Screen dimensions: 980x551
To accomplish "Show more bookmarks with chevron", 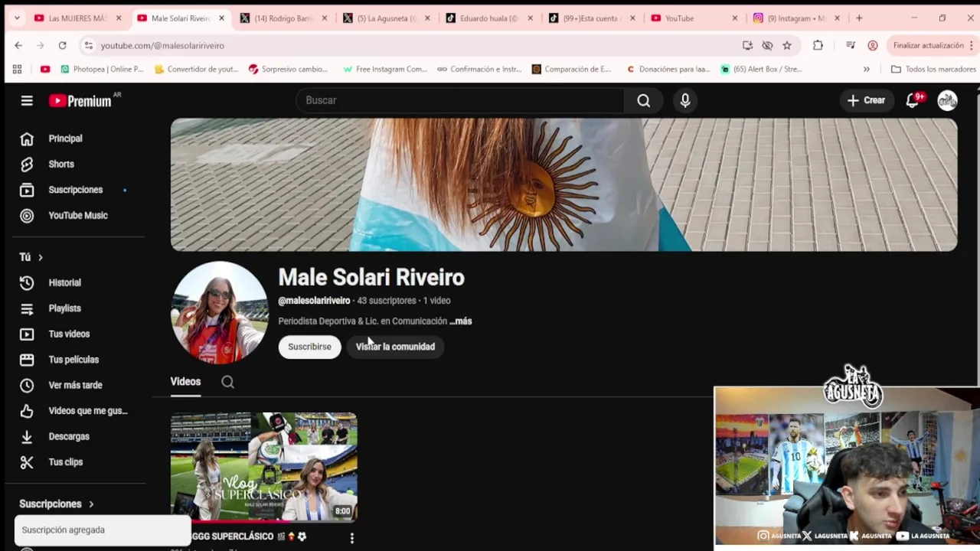I will [866, 69].
